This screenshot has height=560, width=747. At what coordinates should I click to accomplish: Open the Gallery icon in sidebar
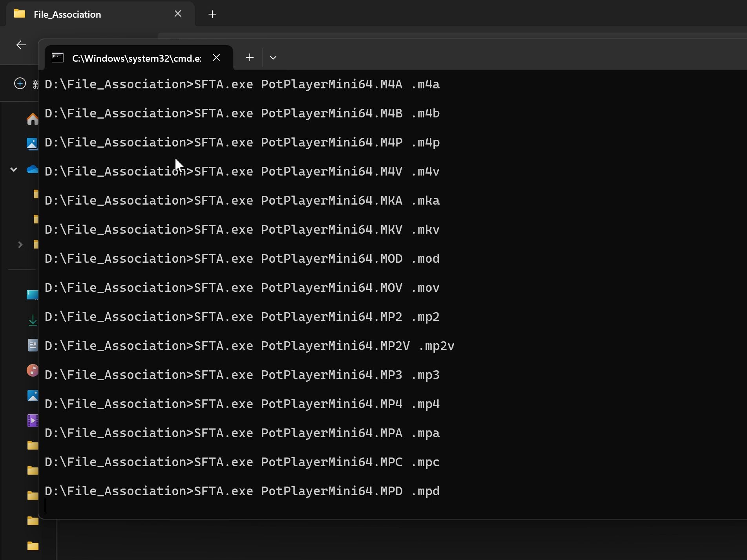point(32,143)
